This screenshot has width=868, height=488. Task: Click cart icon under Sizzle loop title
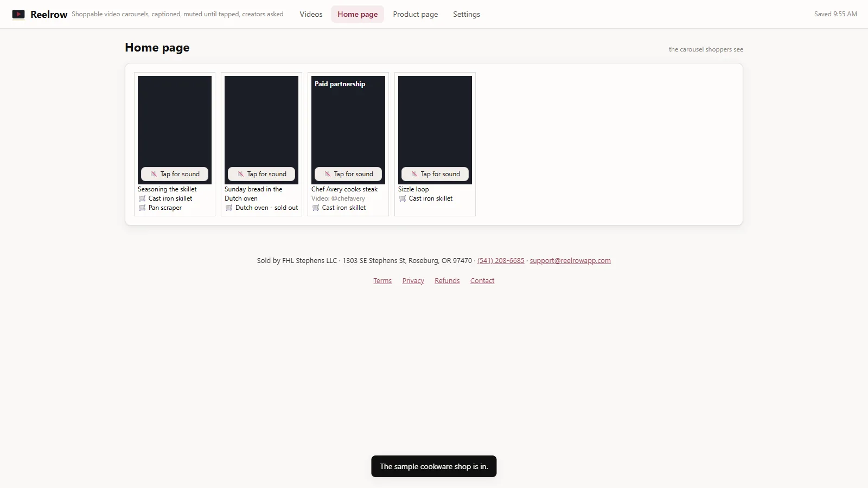[403, 198]
